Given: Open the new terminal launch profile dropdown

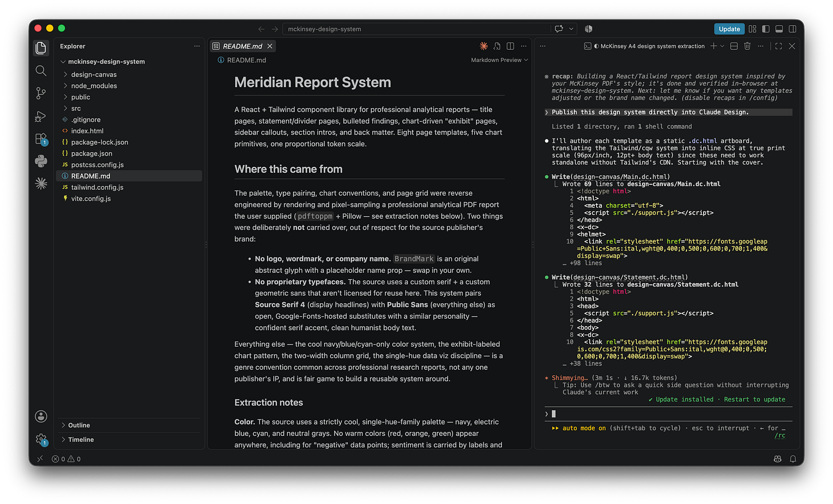Looking at the screenshot, I should click(722, 46).
